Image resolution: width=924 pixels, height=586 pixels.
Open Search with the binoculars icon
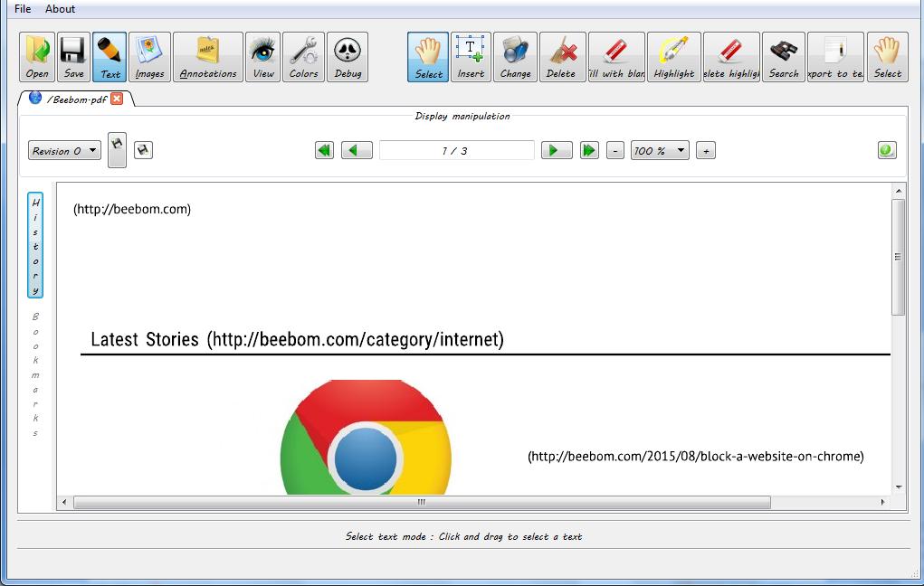[783, 56]
